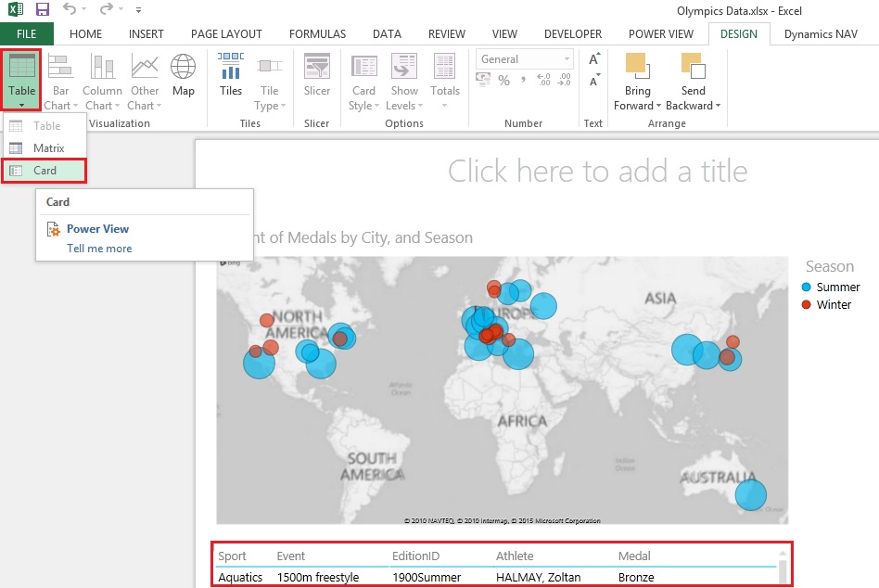The height and width of the screenshot is (588, 879).
Task: Open the FILE tab
Action: tap(26, 34)
